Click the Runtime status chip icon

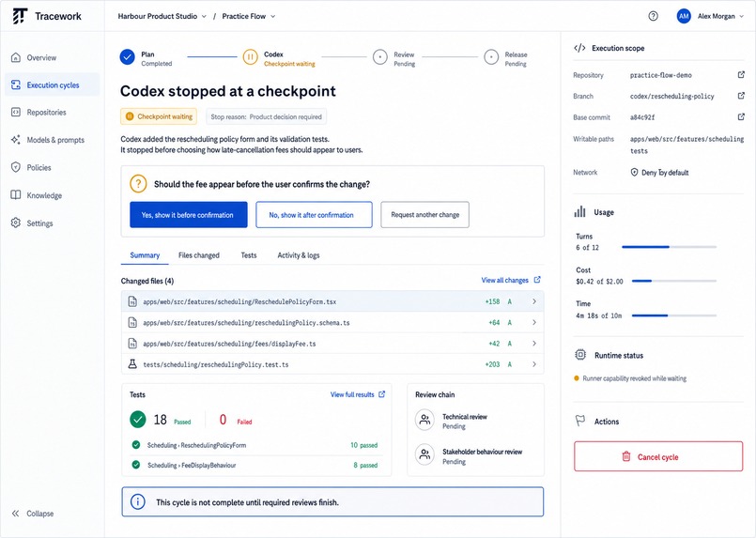[x=580, y=355]
